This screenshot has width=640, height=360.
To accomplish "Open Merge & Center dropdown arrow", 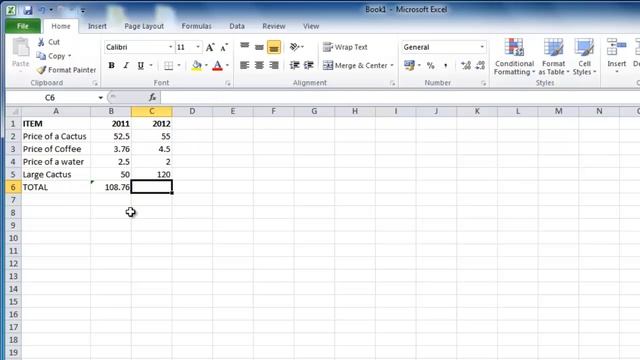I will pyautogui.click(x=392, y=65).
